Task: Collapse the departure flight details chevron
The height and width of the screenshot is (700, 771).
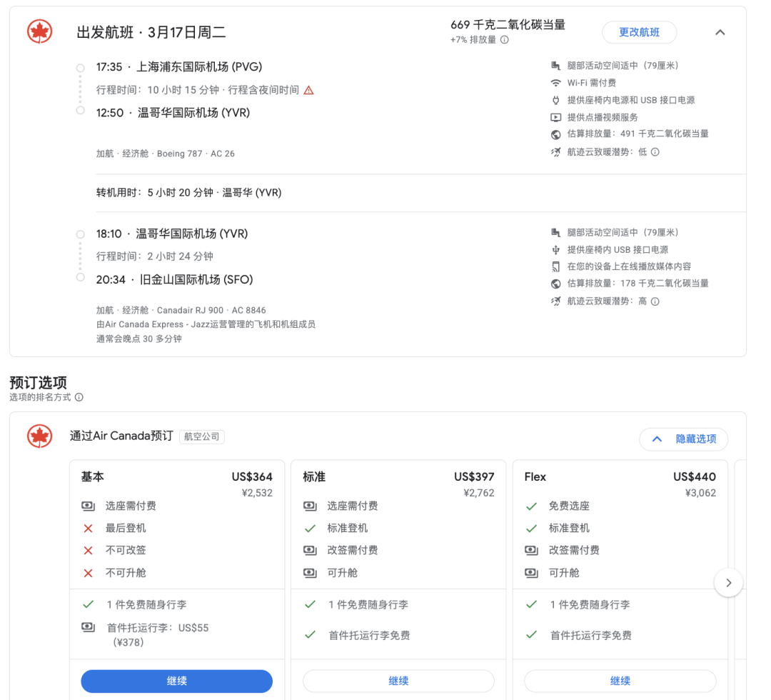Action: 720,32
